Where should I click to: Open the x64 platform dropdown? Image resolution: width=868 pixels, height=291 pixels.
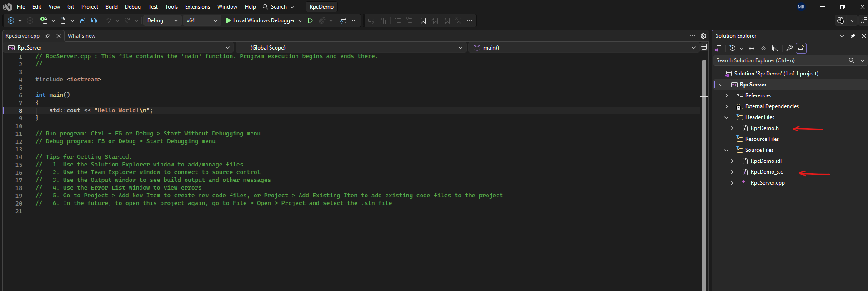202,20
